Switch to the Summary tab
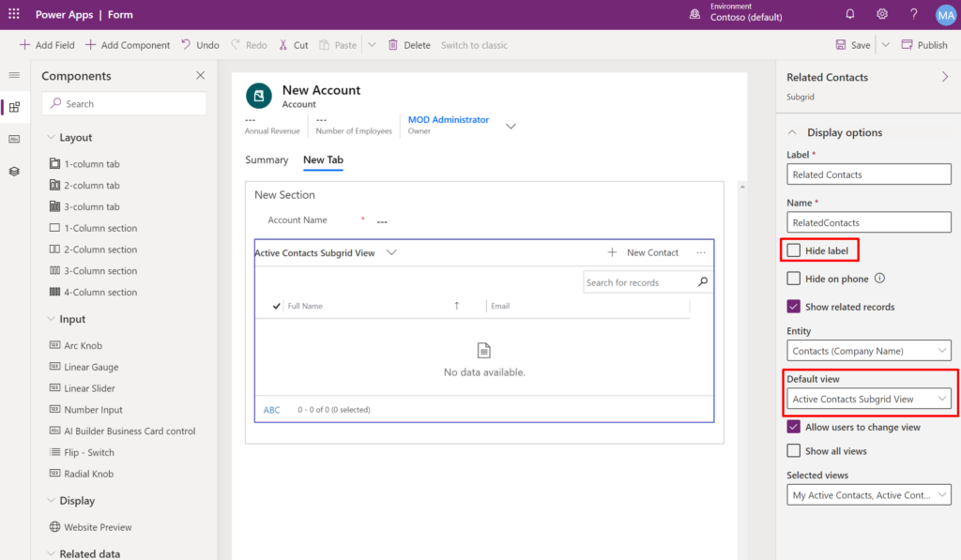Screen dimensions: 961x560 click(267, 159)
